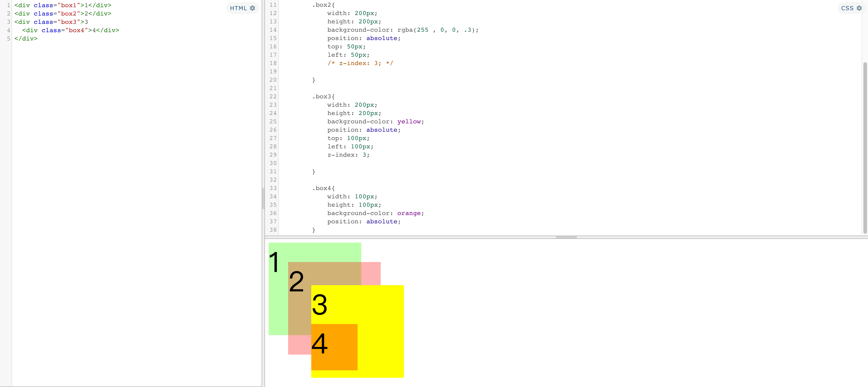Click orange box 4 in preview

(x=334, y=347)
